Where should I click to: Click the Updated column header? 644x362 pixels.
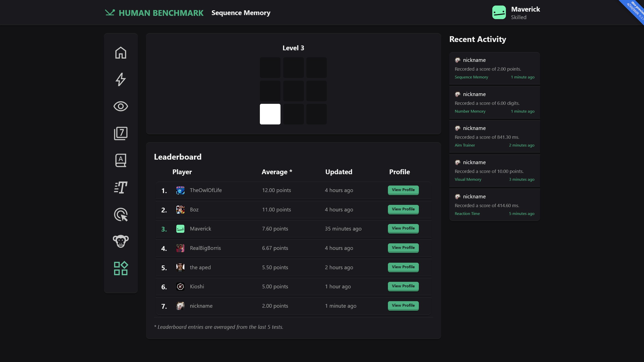point(339,172)
